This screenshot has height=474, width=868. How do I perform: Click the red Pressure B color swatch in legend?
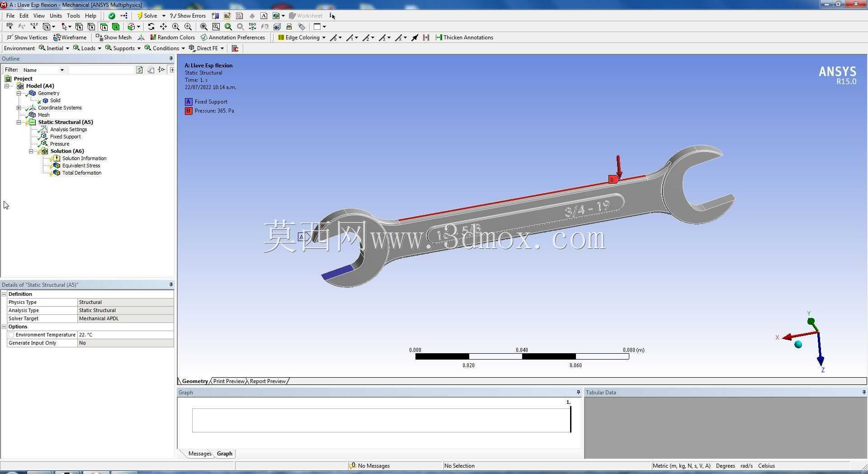[x=189, y=111]
